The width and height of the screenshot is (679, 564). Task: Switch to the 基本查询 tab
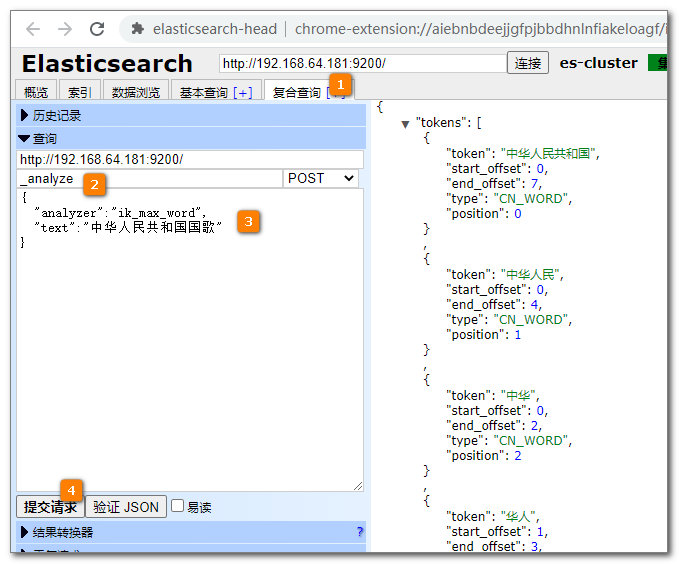click(204, 92)
